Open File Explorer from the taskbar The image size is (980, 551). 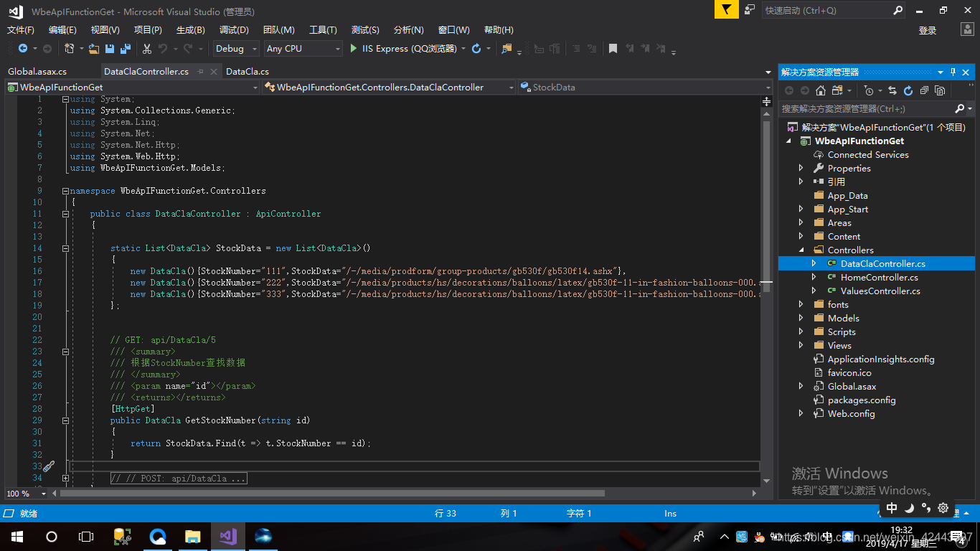tap(192, 536)
